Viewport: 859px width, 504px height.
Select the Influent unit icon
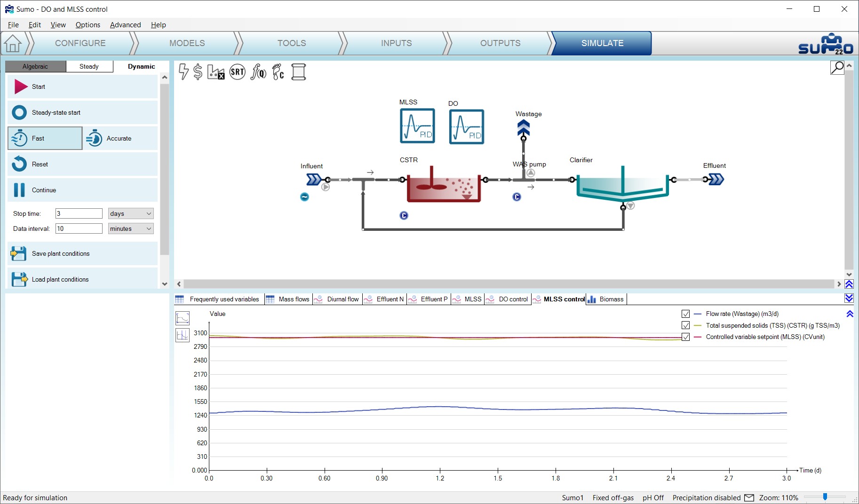point(314,179)
